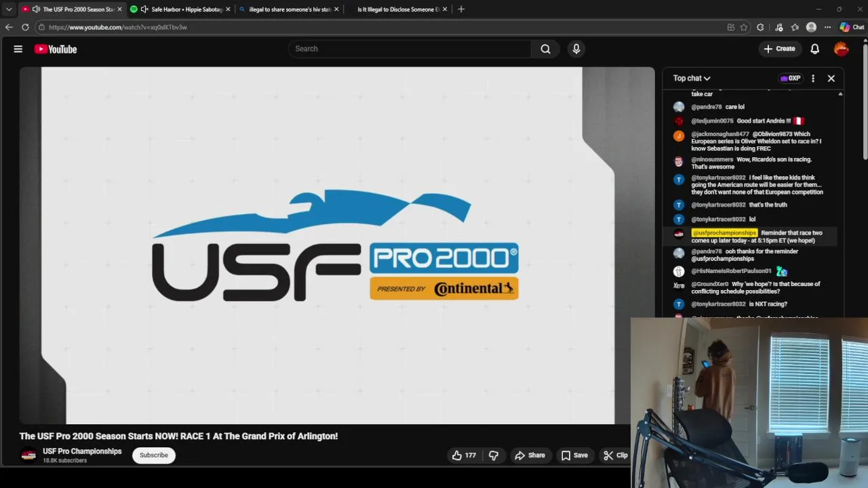Switch to Is It Illegal to Disclose tab

click(x=398, y=9)
